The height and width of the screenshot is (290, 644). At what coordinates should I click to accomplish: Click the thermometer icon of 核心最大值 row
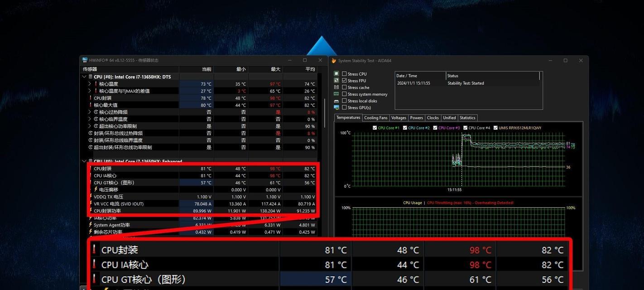click(x=91, y=105)
